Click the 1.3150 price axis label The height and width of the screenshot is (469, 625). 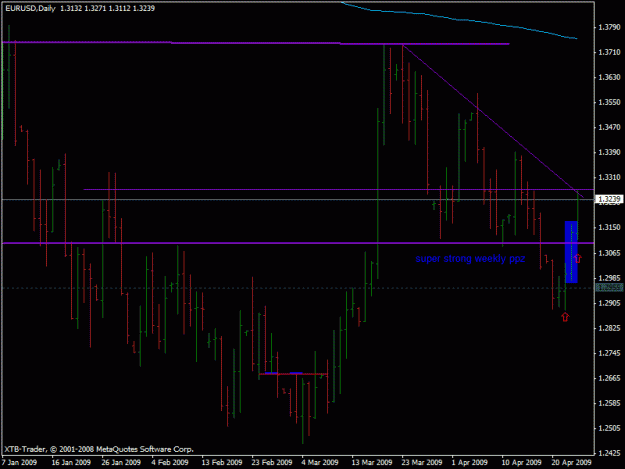609,228
